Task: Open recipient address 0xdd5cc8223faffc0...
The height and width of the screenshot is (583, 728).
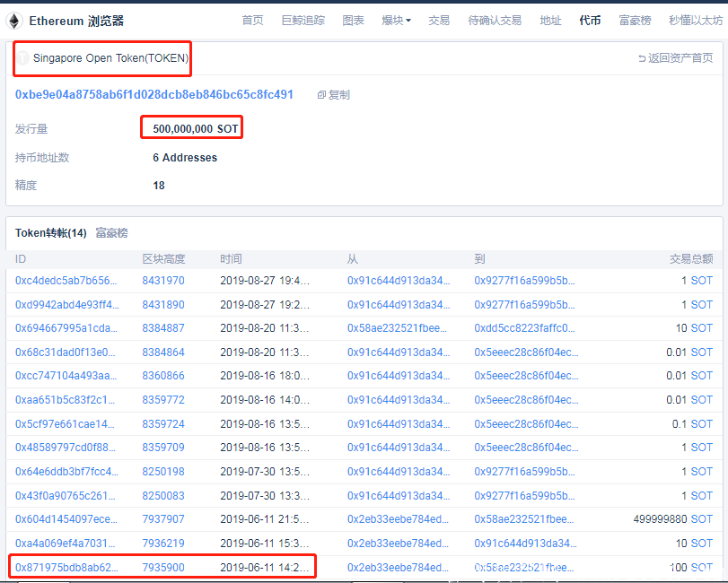Action: coord(524,328)
